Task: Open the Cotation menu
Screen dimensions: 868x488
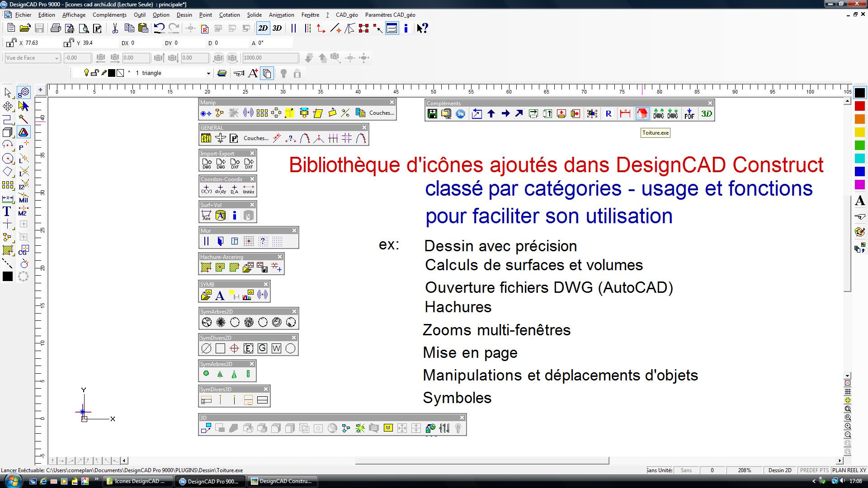Action: tap(230, 15)
